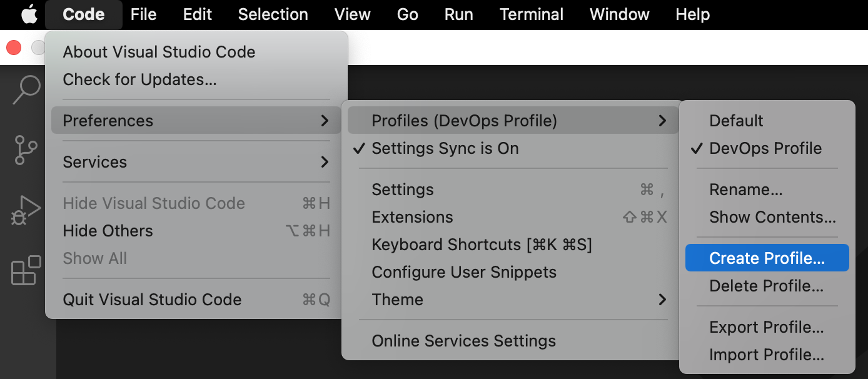
Task: Select Check for Updates
Action: click(x=139, y=79)
